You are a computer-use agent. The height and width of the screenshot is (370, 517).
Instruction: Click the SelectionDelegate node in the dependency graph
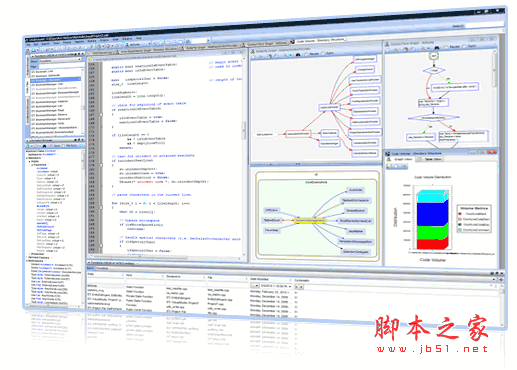[356, 252]
